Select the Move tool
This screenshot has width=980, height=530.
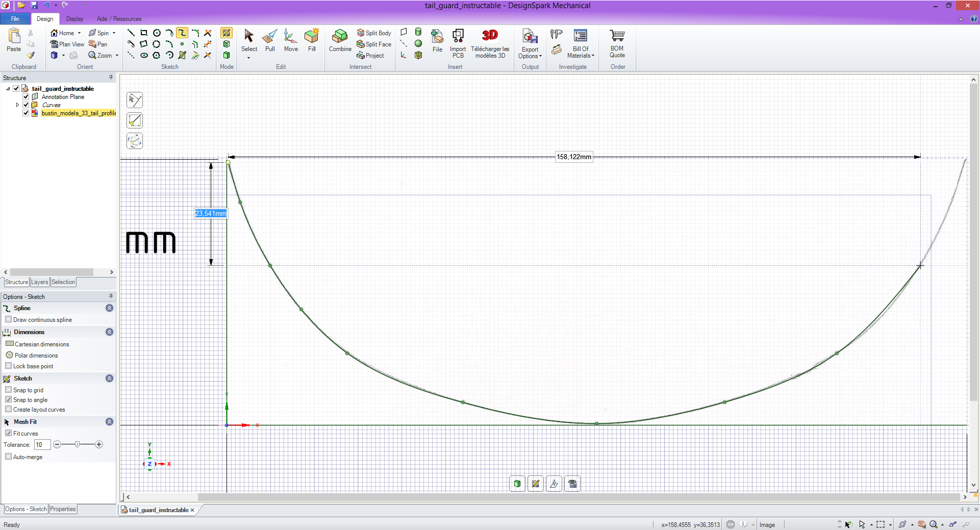290,40
